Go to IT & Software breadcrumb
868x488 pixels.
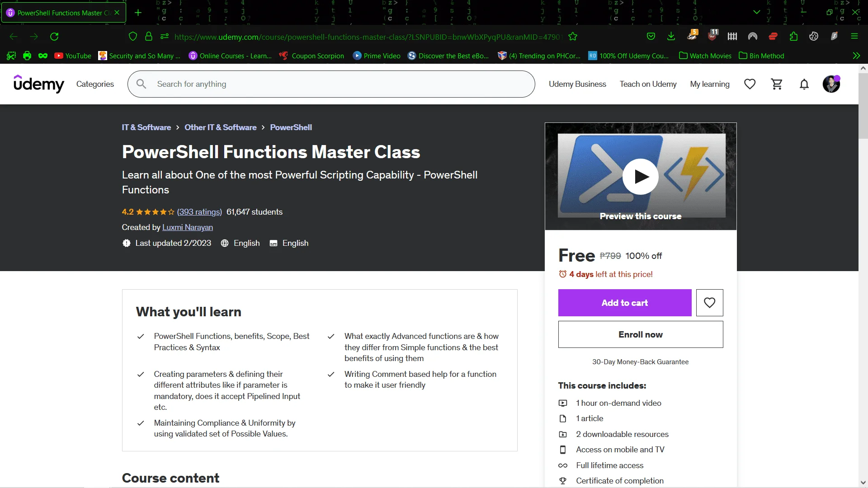coord(146,127)
